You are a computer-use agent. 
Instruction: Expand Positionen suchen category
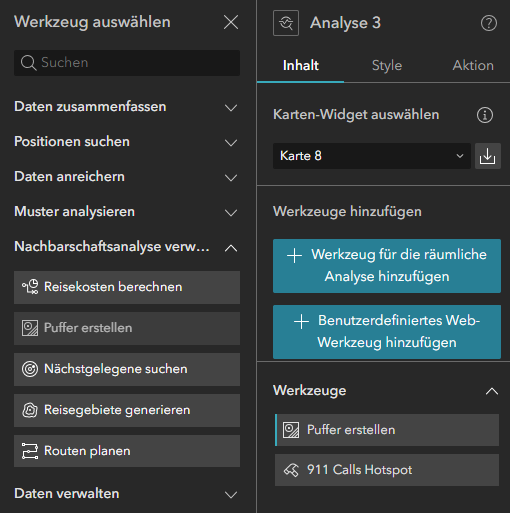coord(231,143)
